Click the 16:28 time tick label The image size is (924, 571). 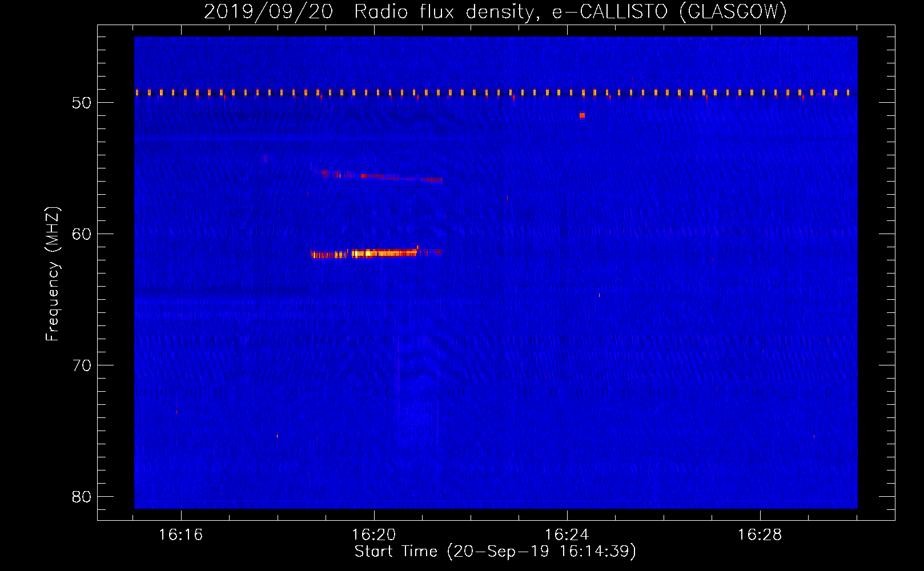click(x=760, y=535)
